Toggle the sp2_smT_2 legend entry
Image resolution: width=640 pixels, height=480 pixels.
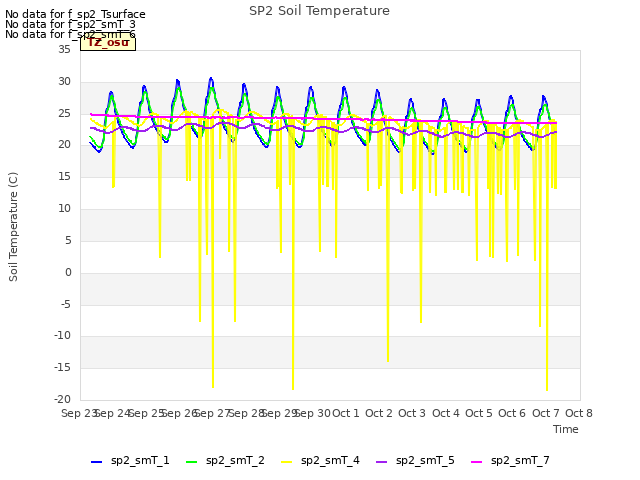click(225, 461)
